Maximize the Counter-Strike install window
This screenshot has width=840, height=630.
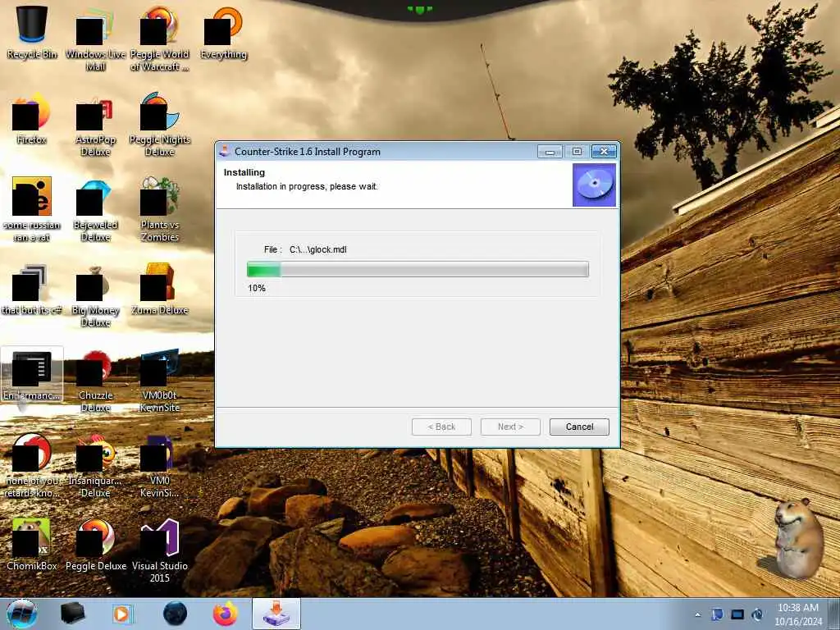(577, 152)
